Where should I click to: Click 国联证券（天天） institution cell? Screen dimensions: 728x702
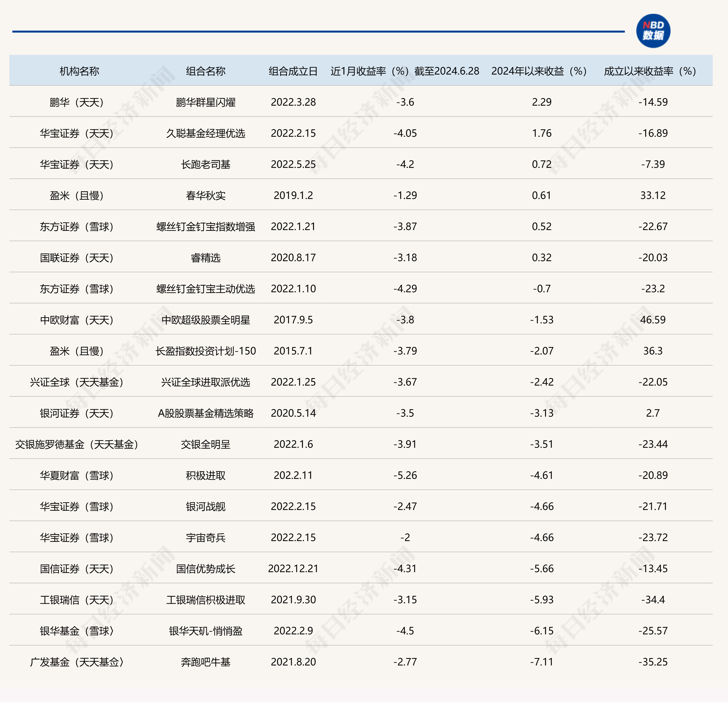(77, 258)
